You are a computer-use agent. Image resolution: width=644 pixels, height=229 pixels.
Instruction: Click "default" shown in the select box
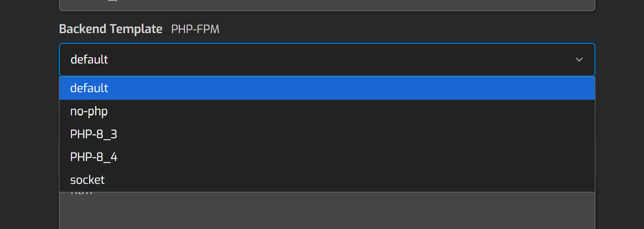[x=89, y=59]
